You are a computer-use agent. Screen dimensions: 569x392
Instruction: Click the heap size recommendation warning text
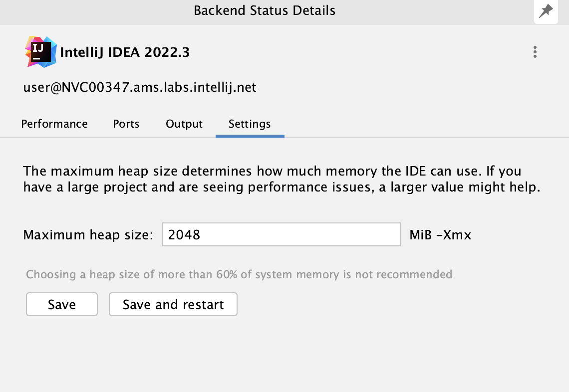tap(239, 274)
